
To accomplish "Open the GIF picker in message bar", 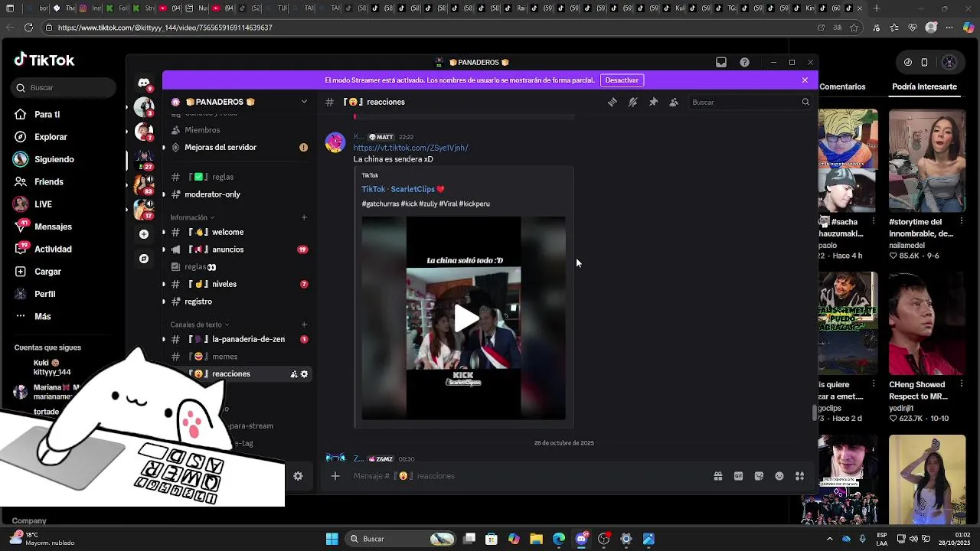I will [738, 476].
